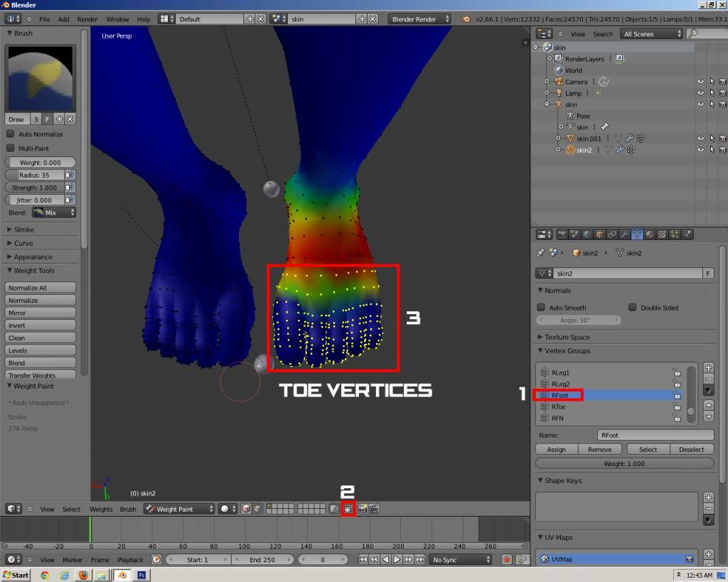Open the File menu

point(45,19)
